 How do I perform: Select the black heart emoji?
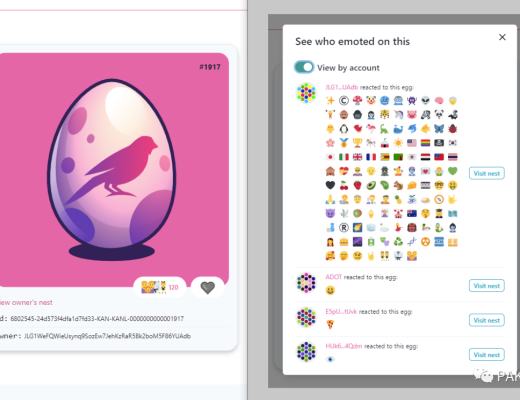[x=330, y=185]
